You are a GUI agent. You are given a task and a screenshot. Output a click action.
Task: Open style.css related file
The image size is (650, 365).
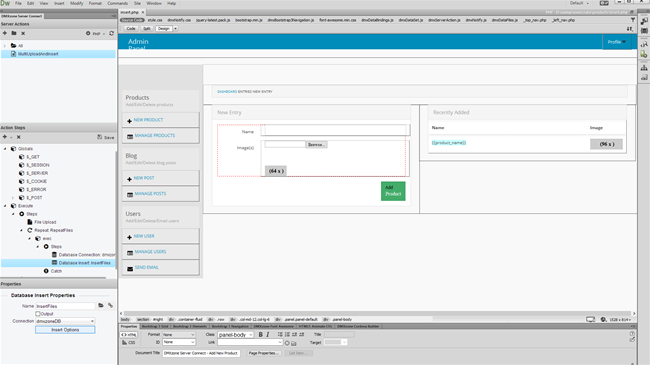[x=155, y=20]
